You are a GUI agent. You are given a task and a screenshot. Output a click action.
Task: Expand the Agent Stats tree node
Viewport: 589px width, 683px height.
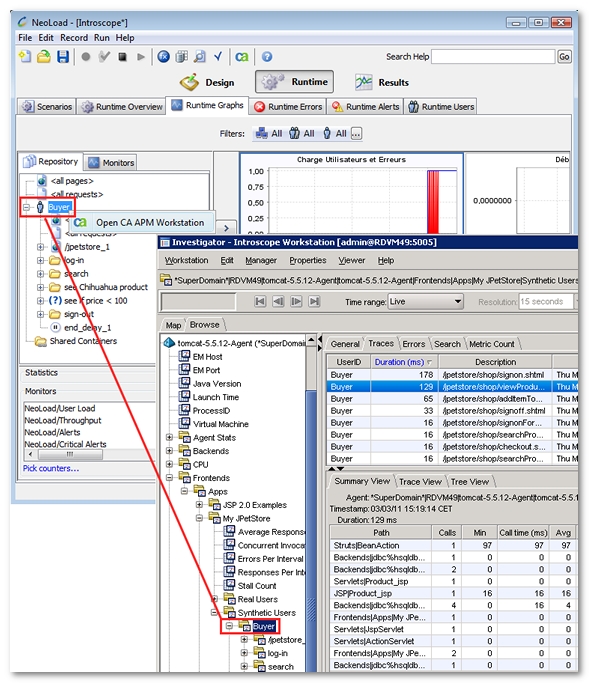click(169, 437)
